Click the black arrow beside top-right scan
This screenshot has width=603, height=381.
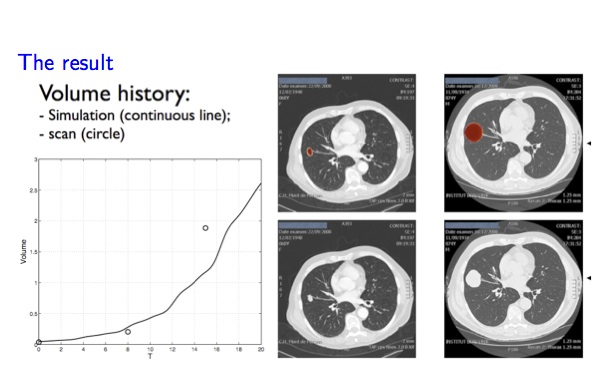tap(589, 143)
